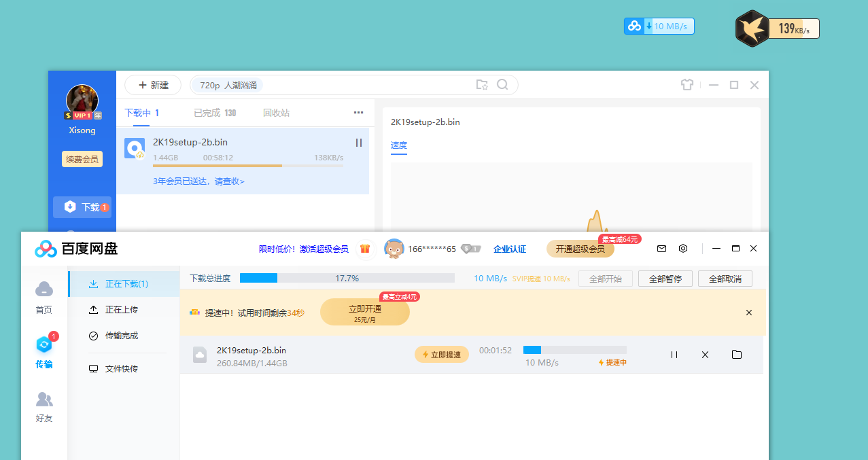Open download folder icon for 2K19setup-2b.bin

coord(737,354)
